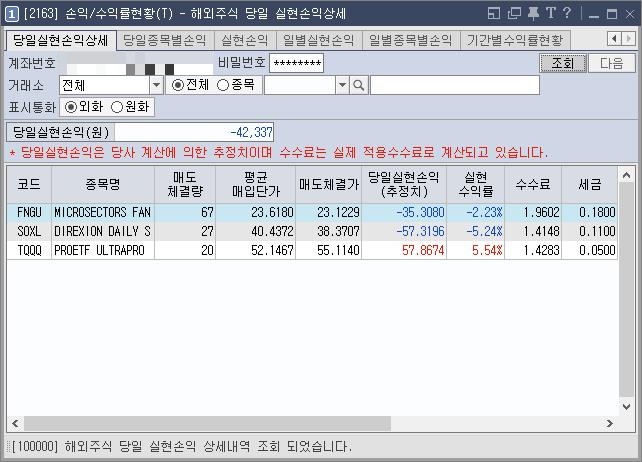Open the 거래소 전체 dropdown
Image resolution: width=642 pixels, height=462 pixels.
click(x=156, y=85)
